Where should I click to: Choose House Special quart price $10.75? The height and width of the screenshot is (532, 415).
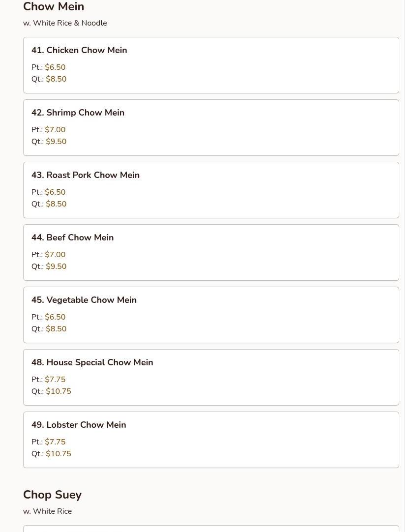[x=59, y=391]
